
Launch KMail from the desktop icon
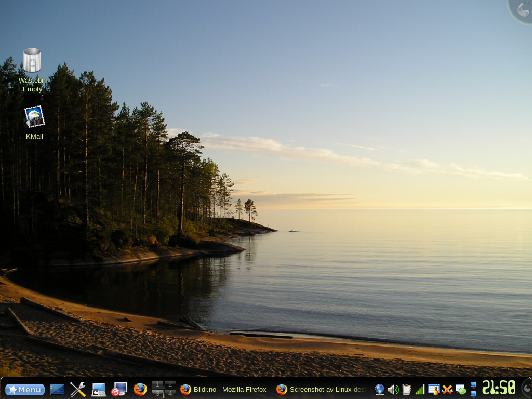coord(34,117)
